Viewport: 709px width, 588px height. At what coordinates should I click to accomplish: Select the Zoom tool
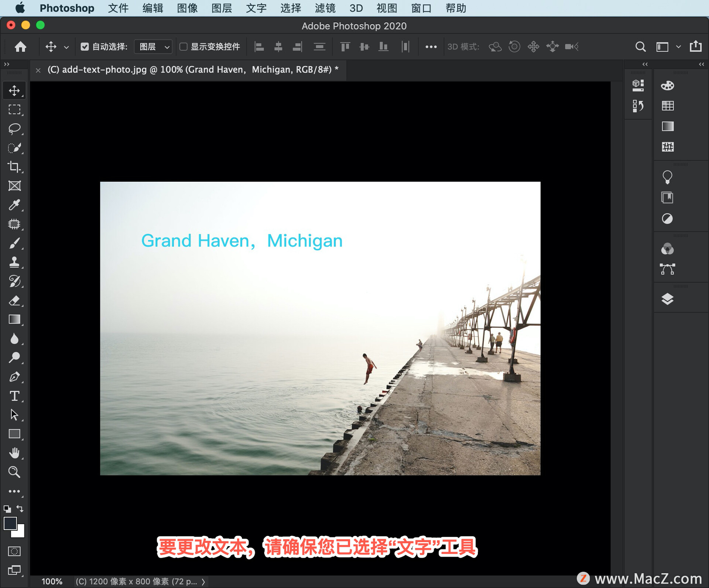click(14, 472)
